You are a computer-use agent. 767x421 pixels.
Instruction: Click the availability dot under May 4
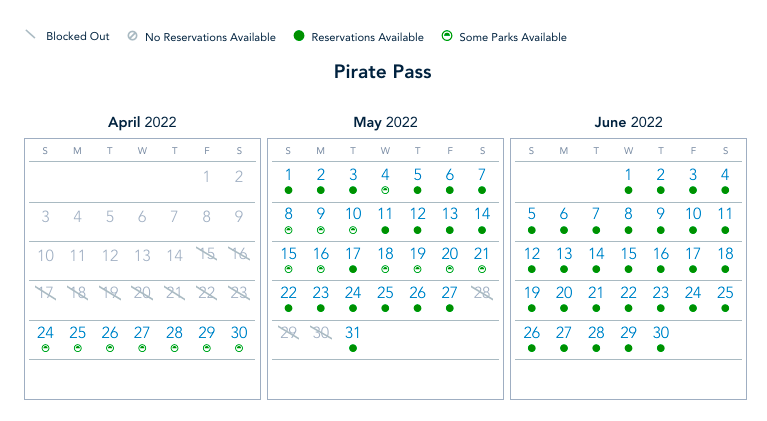[385, 189]
